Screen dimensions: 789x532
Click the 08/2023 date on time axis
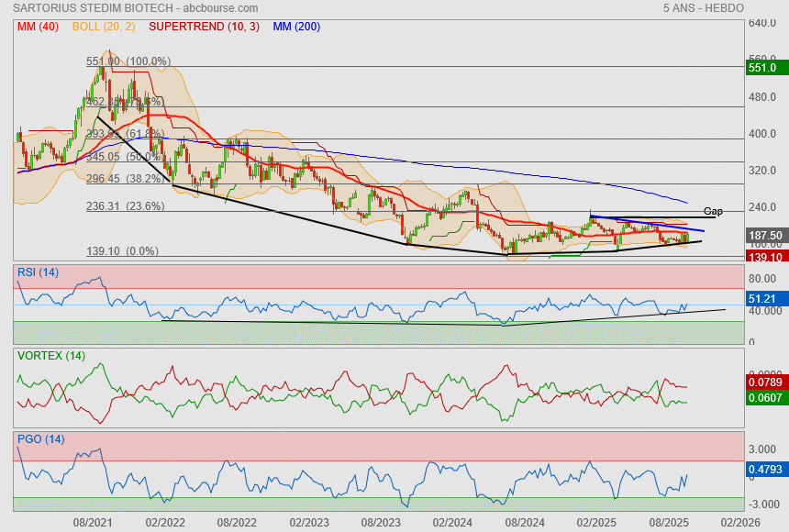[x=380, y=522]
